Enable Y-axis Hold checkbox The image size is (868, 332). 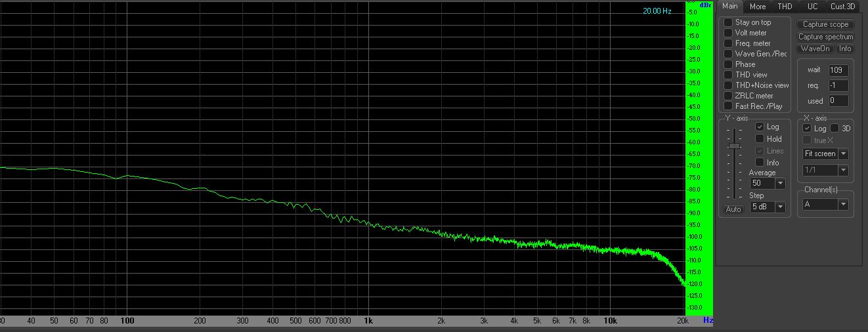(760, 138)
